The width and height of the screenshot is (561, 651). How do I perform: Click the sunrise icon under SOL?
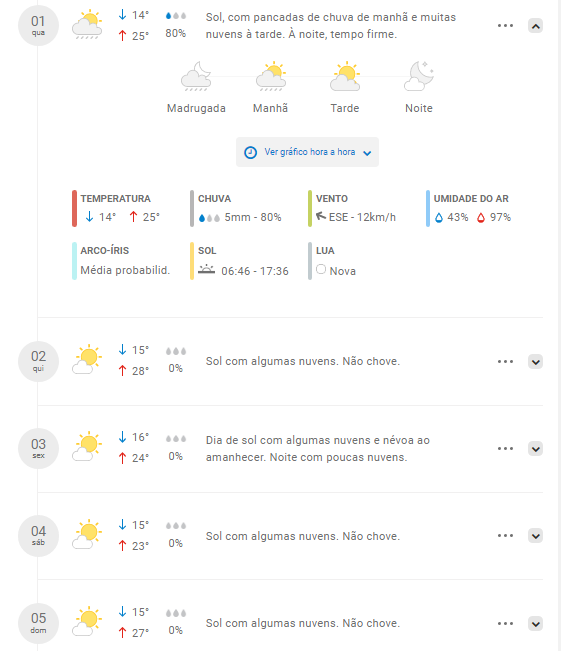pos(206,269)
